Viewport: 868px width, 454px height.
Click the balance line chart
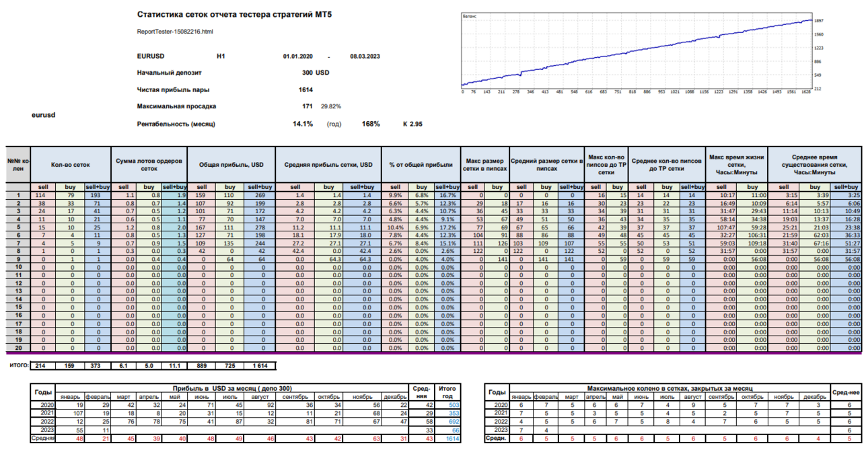tap(637, 52)
